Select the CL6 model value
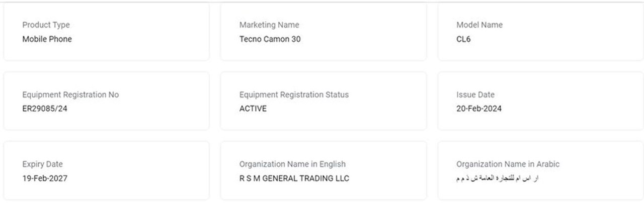 point(463,39)
